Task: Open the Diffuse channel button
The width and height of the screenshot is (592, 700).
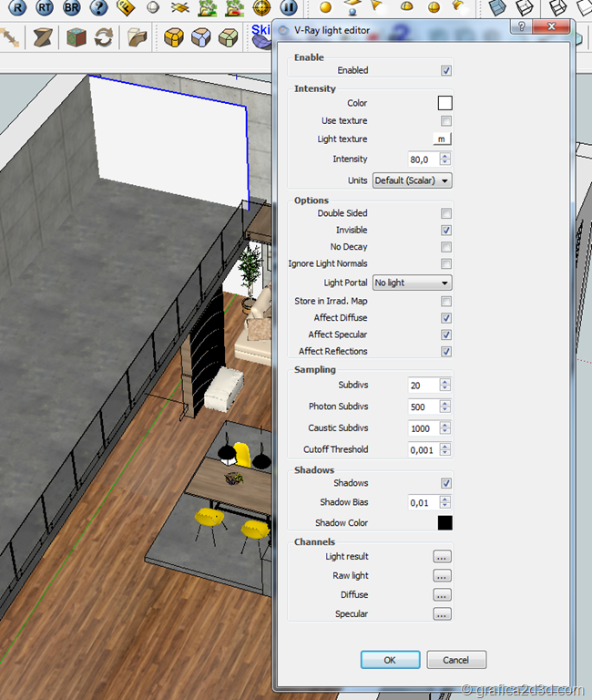Action: 442,595
